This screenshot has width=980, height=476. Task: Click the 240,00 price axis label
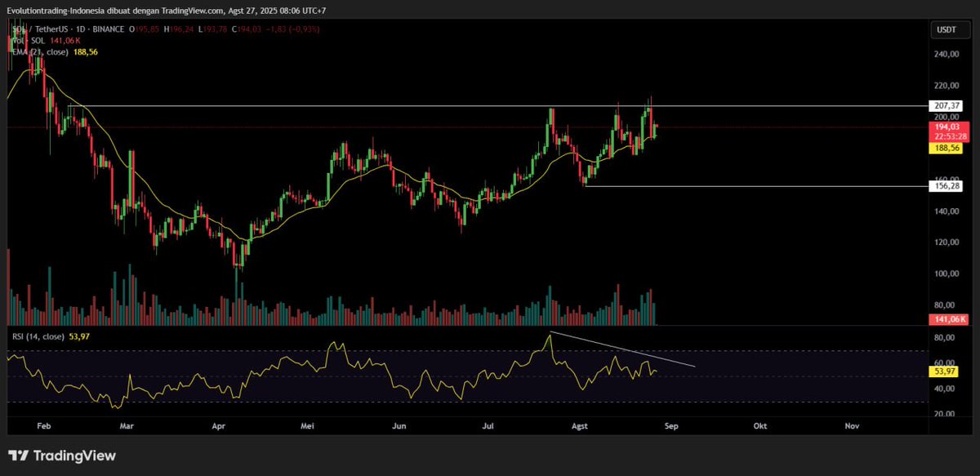pos(946,55)
